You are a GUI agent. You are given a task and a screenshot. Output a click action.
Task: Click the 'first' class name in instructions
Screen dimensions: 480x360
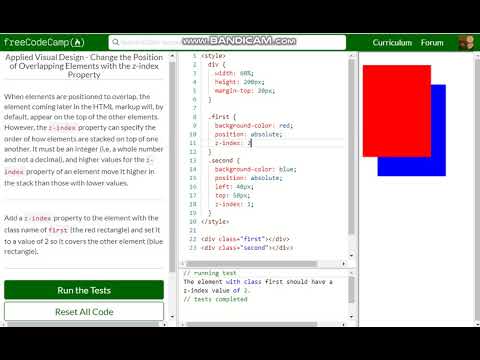coord(58,230)
